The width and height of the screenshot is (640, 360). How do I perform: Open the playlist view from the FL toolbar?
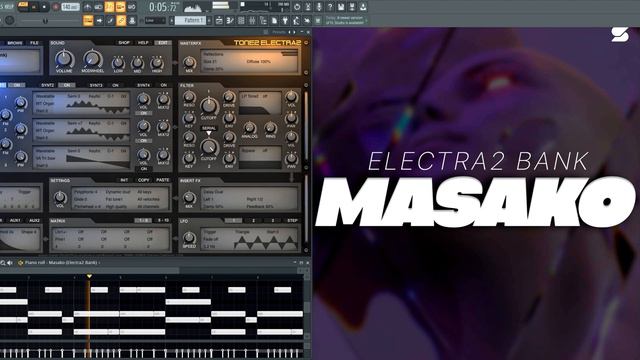click(219, 20)
